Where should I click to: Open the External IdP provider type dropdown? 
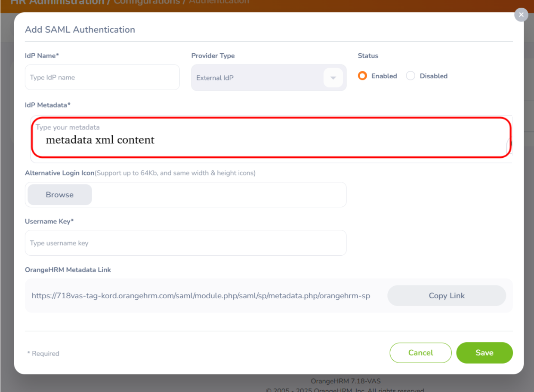coord(258,78)
